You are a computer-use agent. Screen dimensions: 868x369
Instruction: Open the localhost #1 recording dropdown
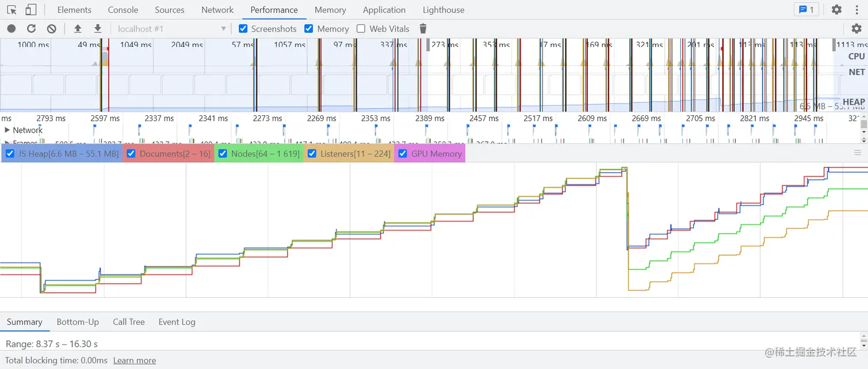point(172,29)
